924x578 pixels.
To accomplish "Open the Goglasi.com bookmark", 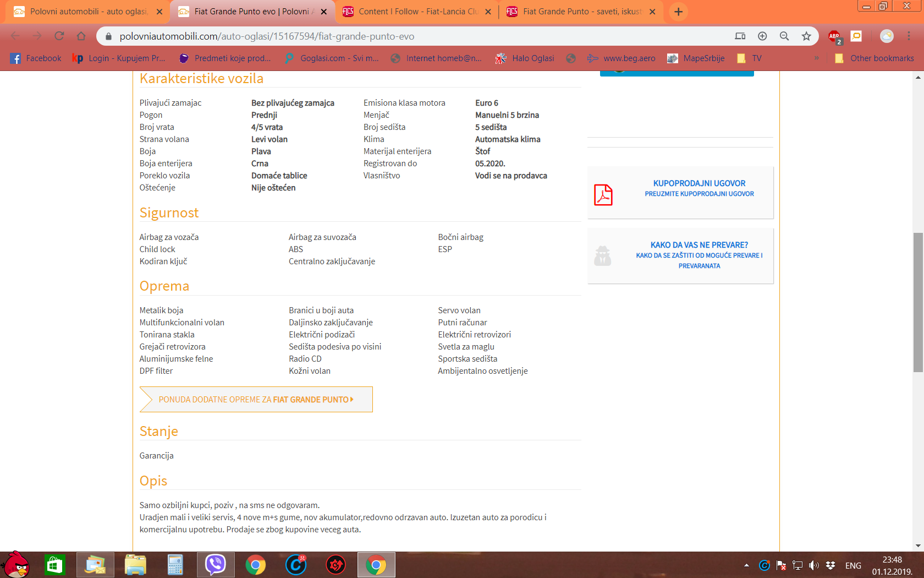I will [x=332, y=58].
